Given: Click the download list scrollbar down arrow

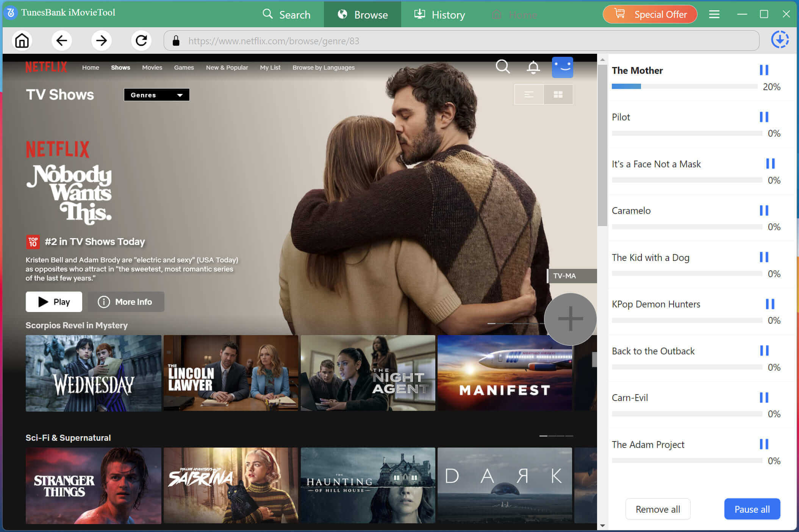Looking at the screenshot, I should pos(602,526).
